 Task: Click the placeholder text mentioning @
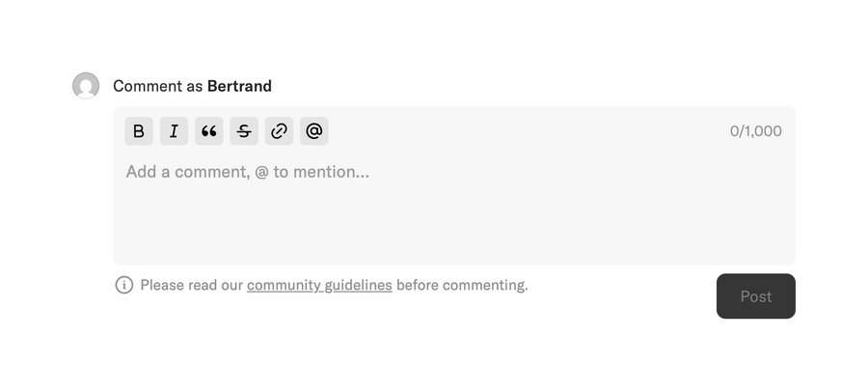[248, 172]
